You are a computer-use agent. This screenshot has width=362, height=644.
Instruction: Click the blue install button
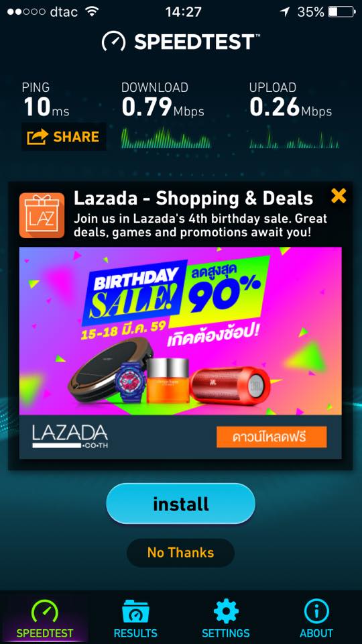click(x=180, y=504)
